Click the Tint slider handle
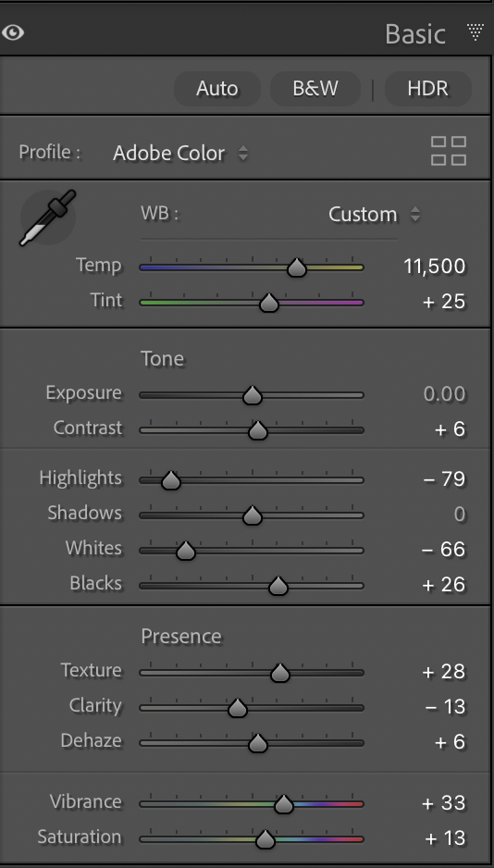The image size is (494, 868). click(x=269, y=303)
